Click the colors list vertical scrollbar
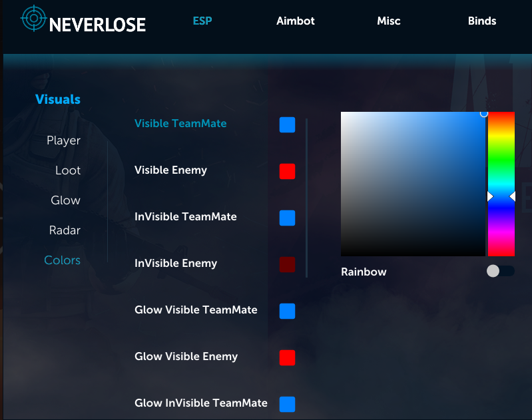The image size is (532, 420). pos(306,198)
